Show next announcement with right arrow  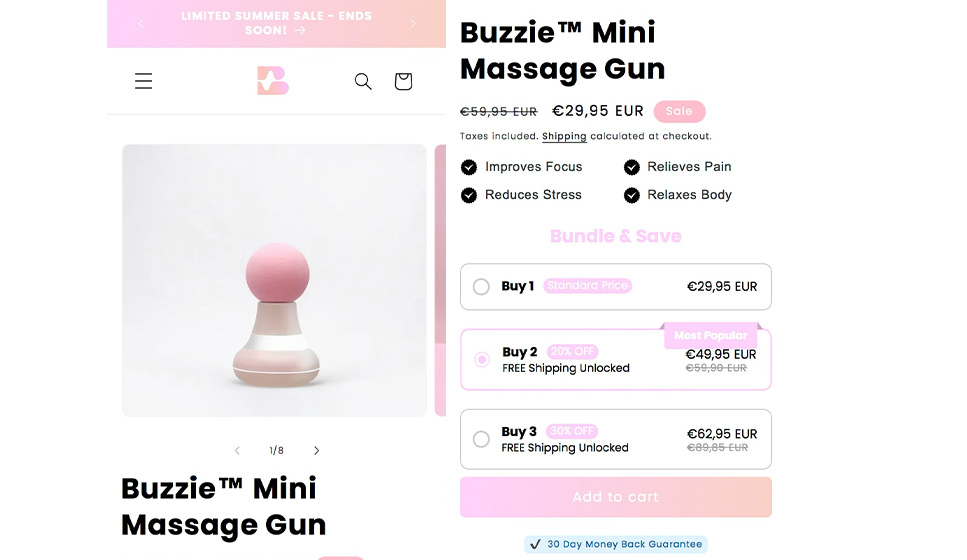413,23
